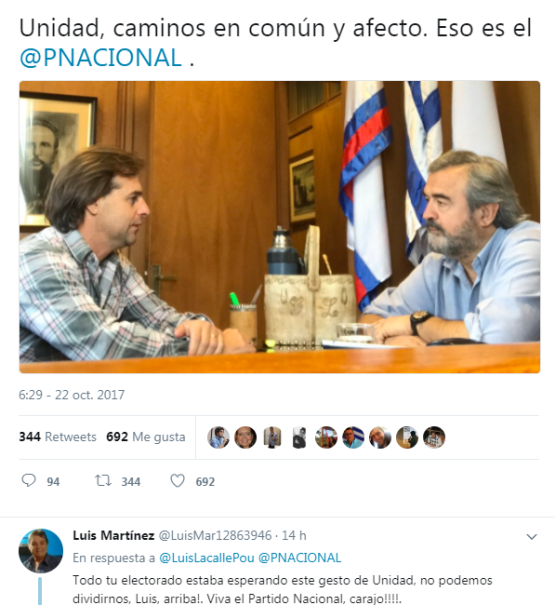
Task: Open @LuisLacallePou mention in reply
Action: pos(207,558)
